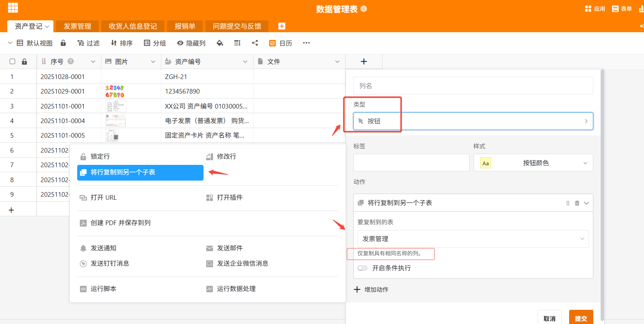
Task: Expand the 资产编号 column header dropdown
Action: 245,62
